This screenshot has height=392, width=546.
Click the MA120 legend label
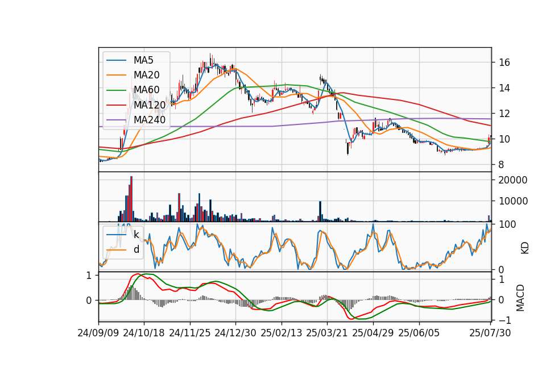tap(150, 105)
